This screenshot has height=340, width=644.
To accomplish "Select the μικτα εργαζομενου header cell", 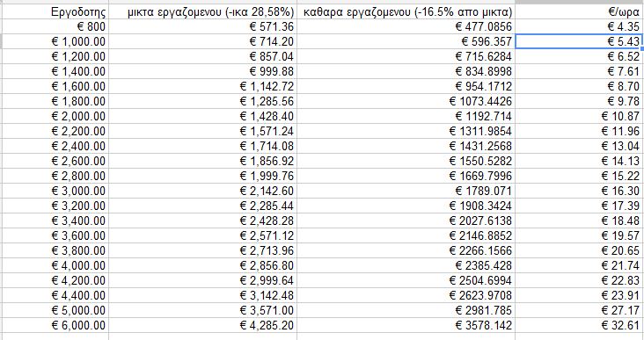I will coord(202,12).
